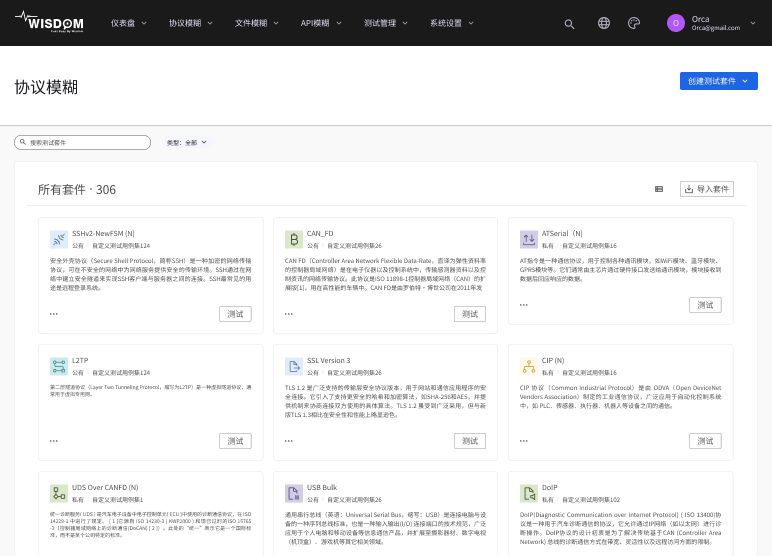
Task: Select the CIP (N) title
Action: (553, 360)
